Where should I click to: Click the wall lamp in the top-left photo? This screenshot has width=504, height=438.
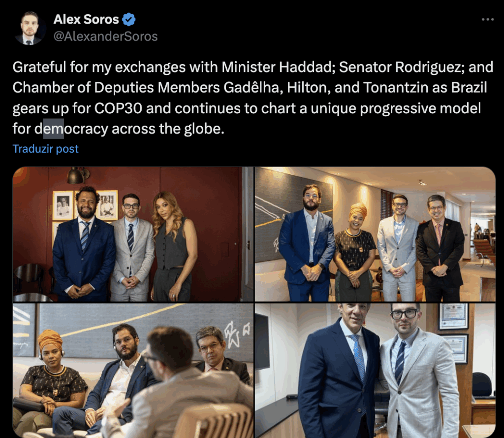77,175
